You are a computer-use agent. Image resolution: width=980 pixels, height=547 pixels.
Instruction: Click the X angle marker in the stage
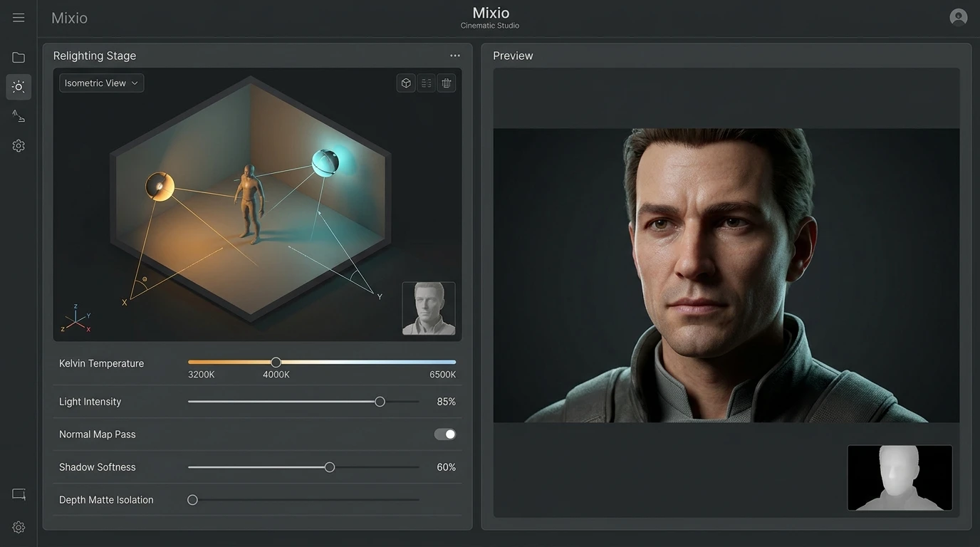(x=125, y=303)
